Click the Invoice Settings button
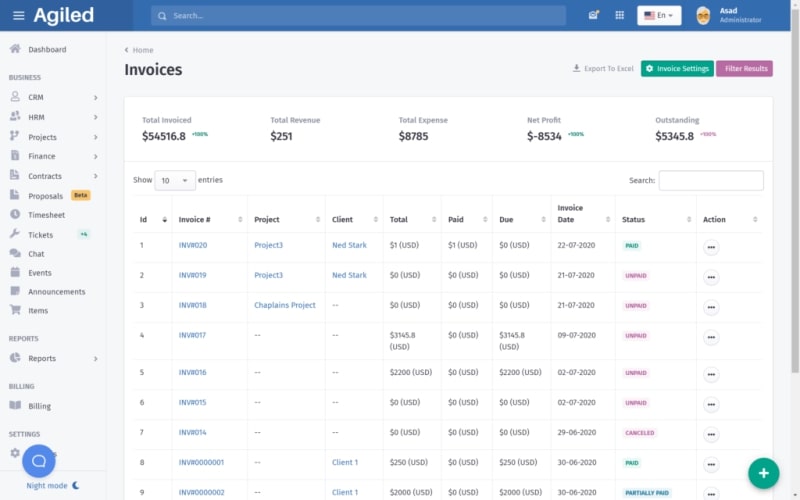Image resolution: width=800 pixels, height=500 pixels. click(677, 69)
